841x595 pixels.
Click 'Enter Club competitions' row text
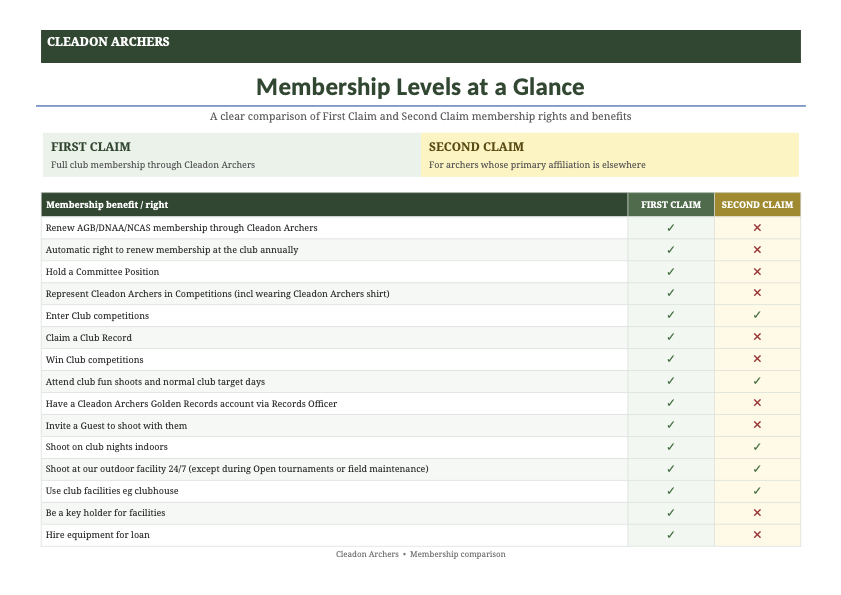pyautogui.click(x=97, y=315)
